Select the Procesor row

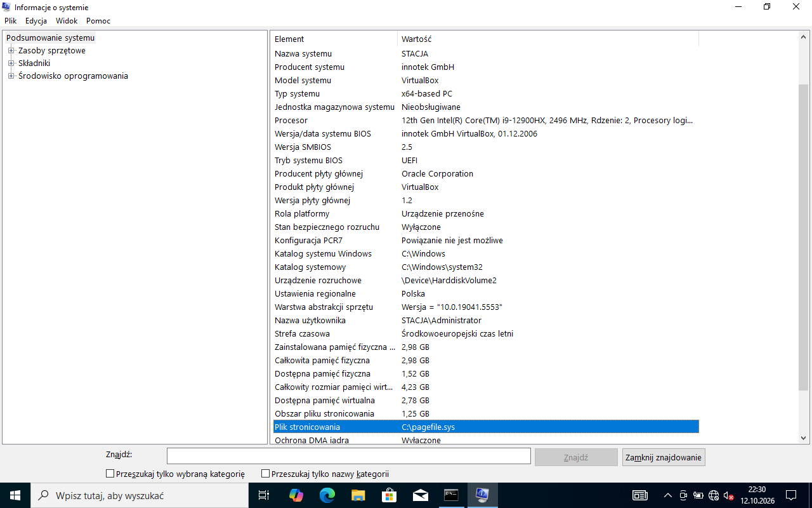[x=486, y=121]
